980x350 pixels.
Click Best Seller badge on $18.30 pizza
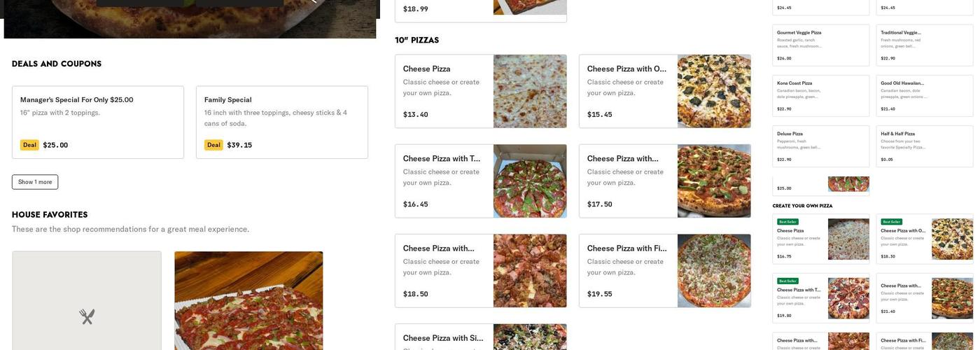(891, 222)
